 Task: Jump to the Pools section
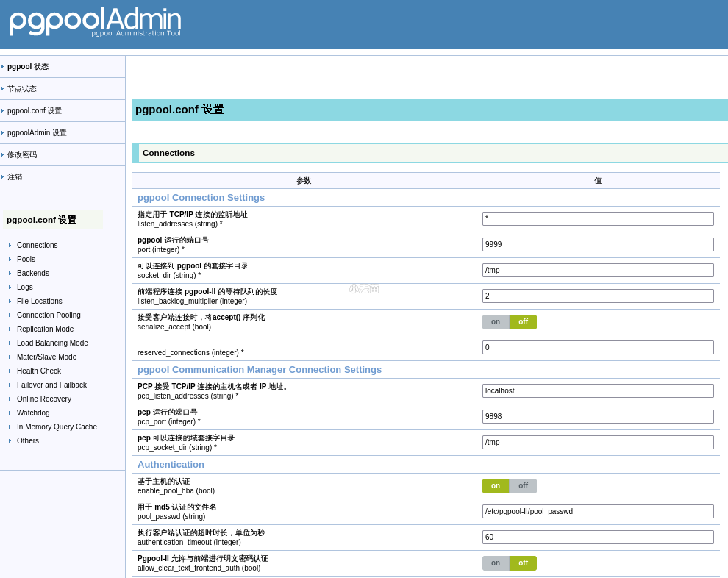click(26, 259)
